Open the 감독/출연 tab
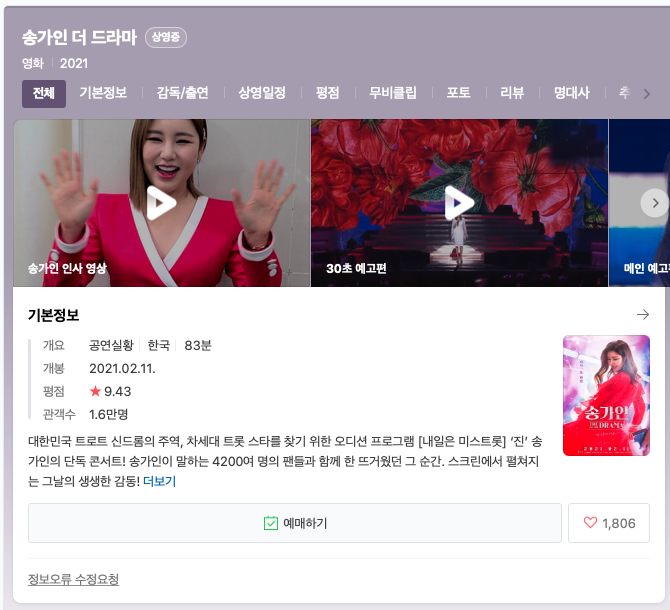Viewport: 670px width, 610px height. click(182, 93)
